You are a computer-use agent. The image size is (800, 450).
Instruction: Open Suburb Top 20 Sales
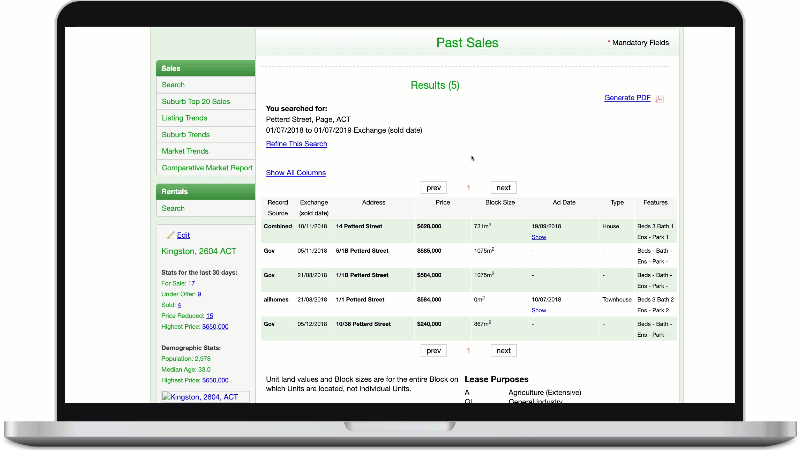(x=196, y=102)
